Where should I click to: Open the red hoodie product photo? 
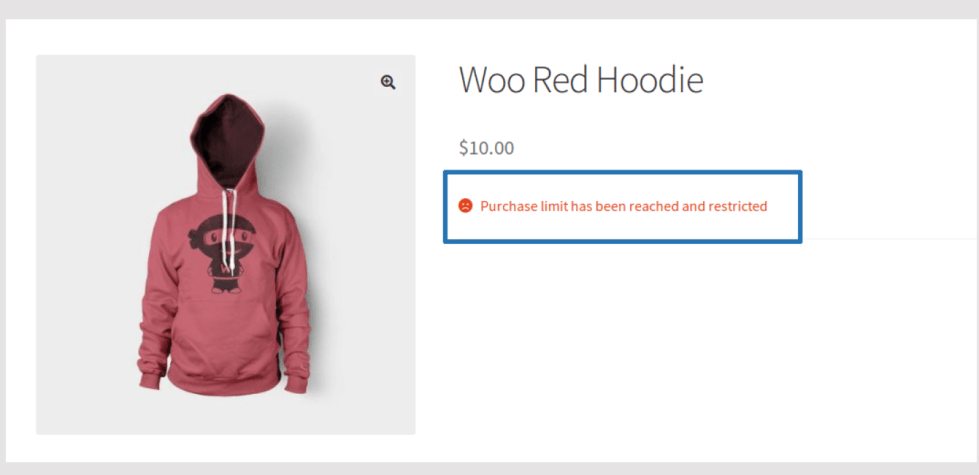pos(225,244)
